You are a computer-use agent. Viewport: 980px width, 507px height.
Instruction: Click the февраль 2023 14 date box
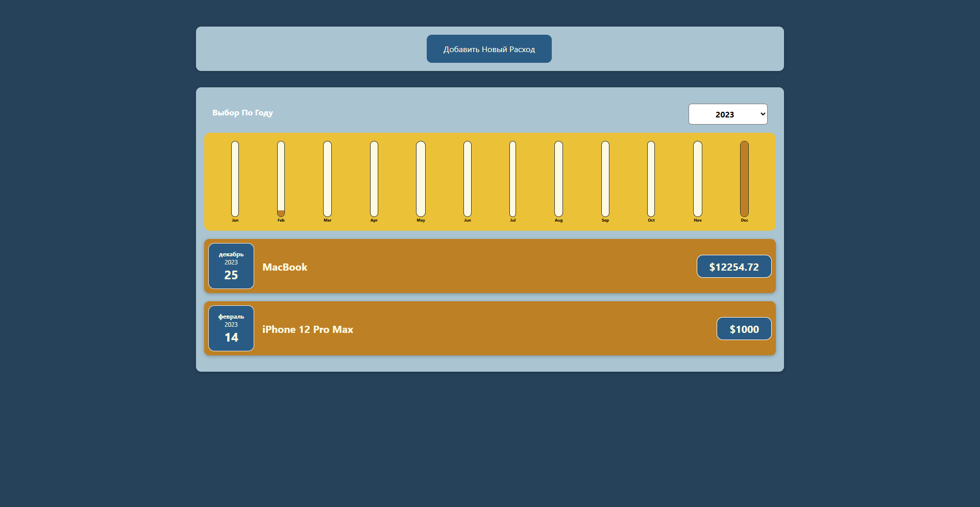coord(231,328)
